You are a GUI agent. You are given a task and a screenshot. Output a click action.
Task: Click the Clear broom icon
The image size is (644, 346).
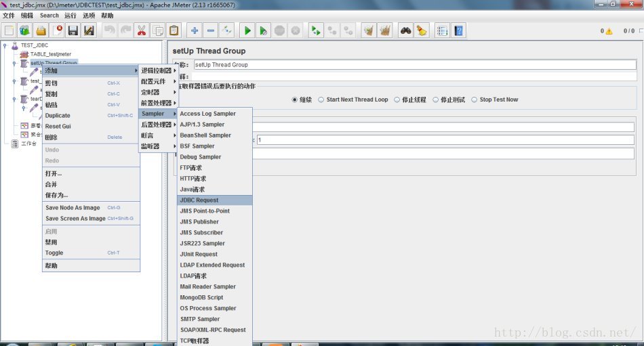369,30
